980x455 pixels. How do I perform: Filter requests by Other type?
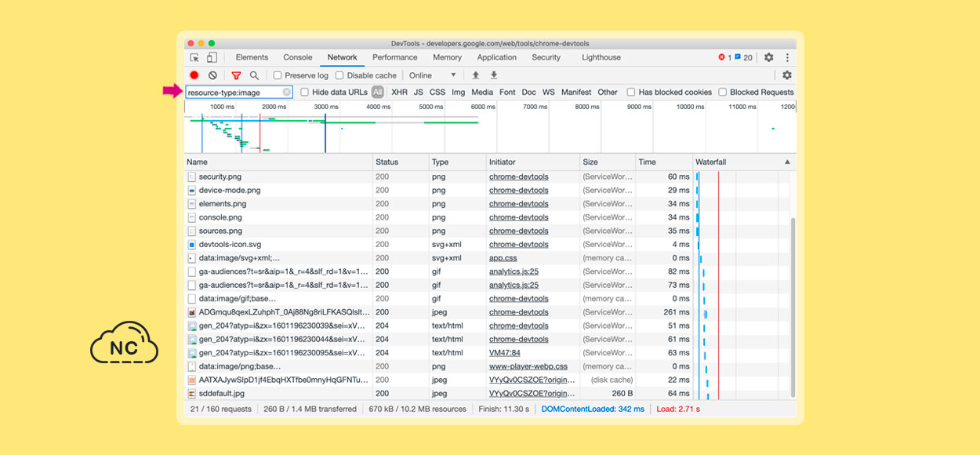coord(608,93)
